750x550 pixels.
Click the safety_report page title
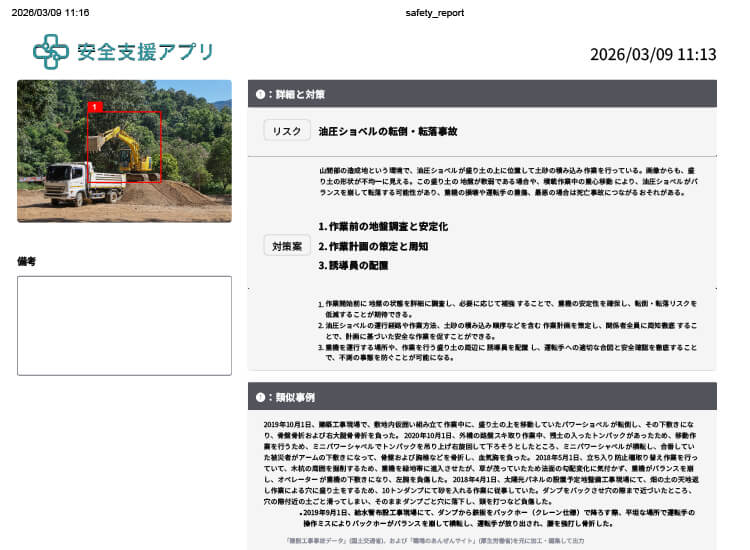tap(434, 13)
